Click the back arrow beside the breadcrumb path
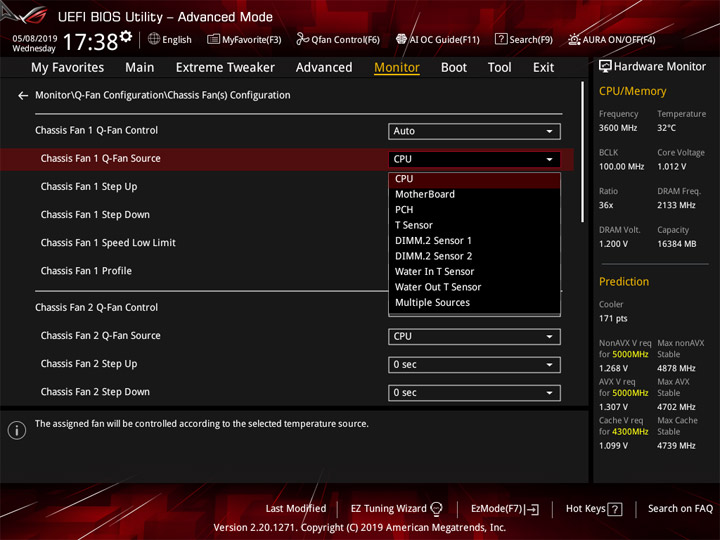Viewport: 720px width, 540px height. [22, 96]
